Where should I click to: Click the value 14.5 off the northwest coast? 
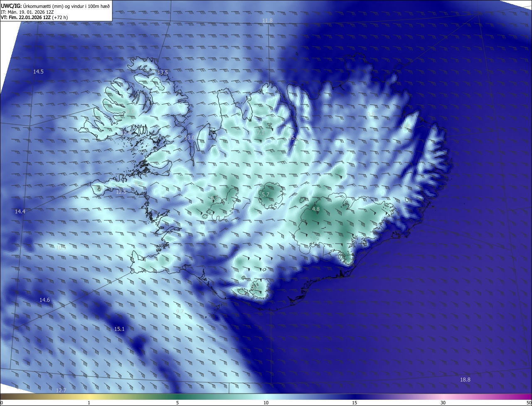(x=38, y=72)
